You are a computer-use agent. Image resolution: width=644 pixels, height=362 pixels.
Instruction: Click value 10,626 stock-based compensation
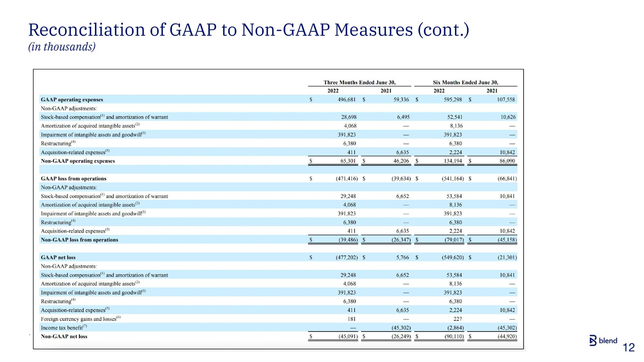[508, 117]
